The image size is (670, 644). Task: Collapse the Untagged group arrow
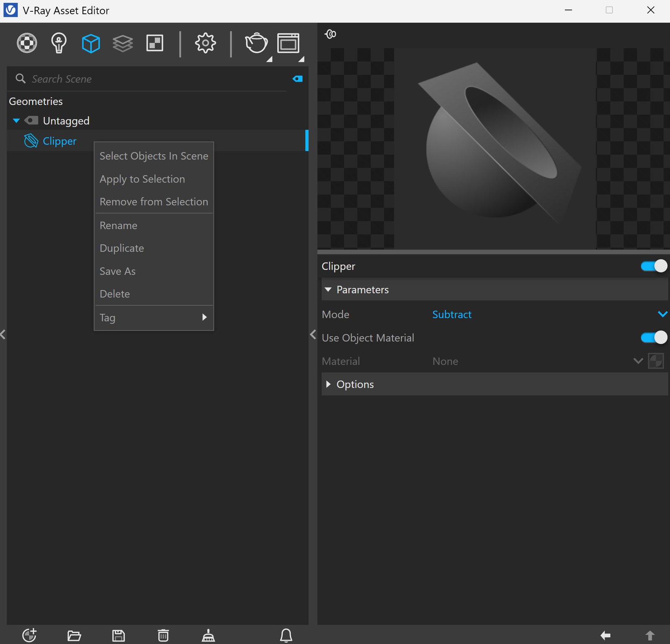pos(16,121)
